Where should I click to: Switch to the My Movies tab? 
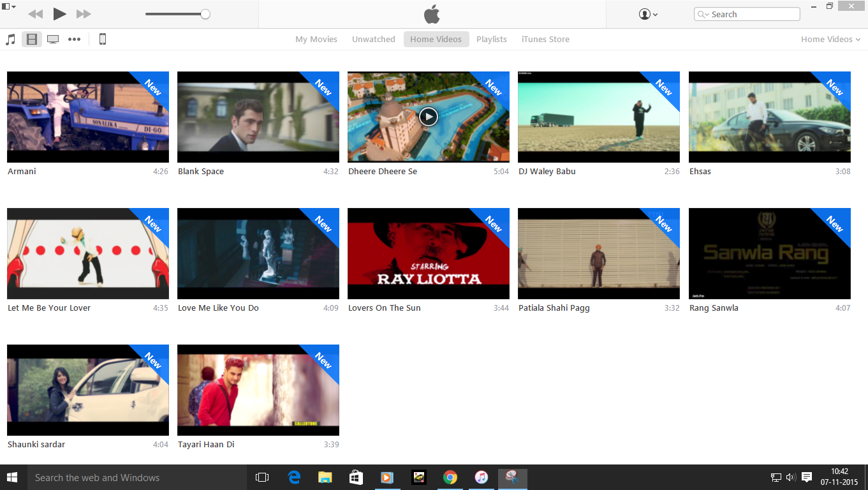click(316, 40)
